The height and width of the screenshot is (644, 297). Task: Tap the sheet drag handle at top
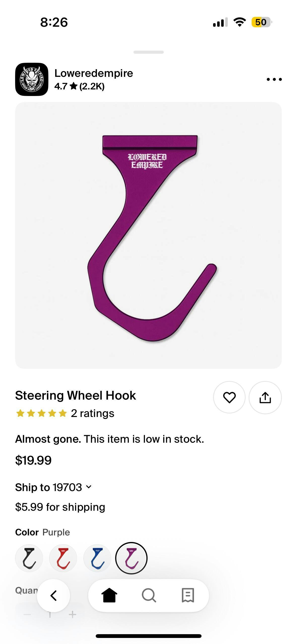(x=148, y=52)
